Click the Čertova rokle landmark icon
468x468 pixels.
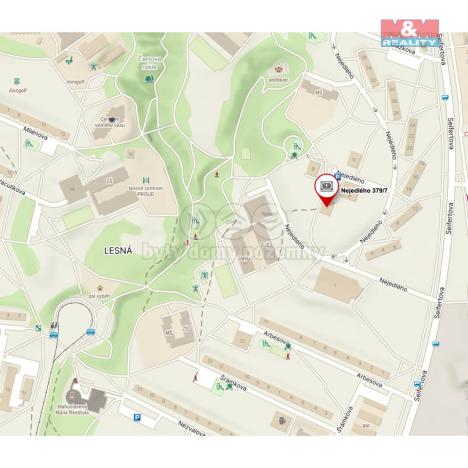click(x=149, y=79)
